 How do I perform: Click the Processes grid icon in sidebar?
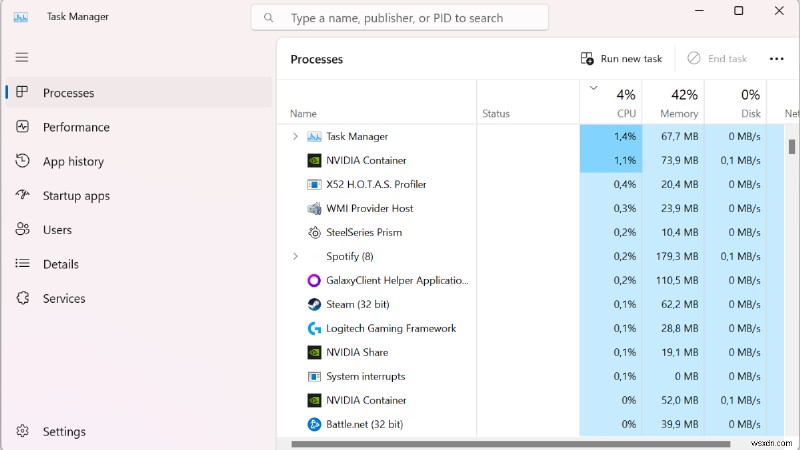tap(22, 92)
